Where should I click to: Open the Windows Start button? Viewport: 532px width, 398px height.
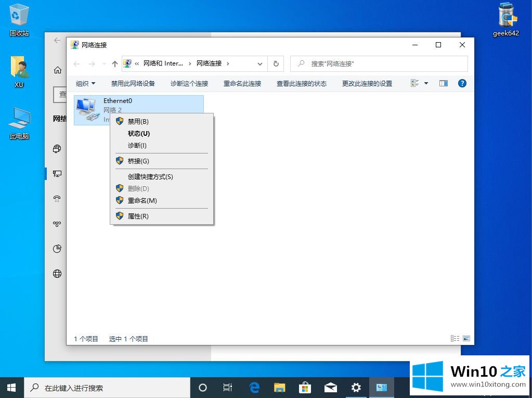pyautogui.click(x=11, y=388)
